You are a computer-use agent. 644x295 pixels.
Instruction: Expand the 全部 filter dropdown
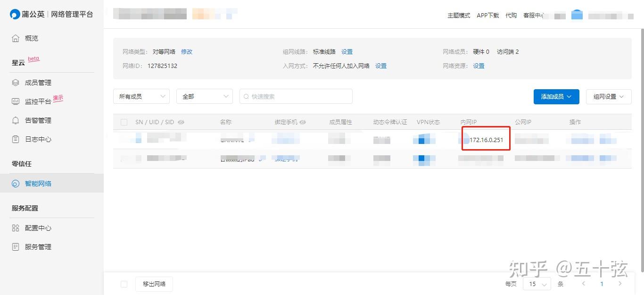(x=204, y=96)
